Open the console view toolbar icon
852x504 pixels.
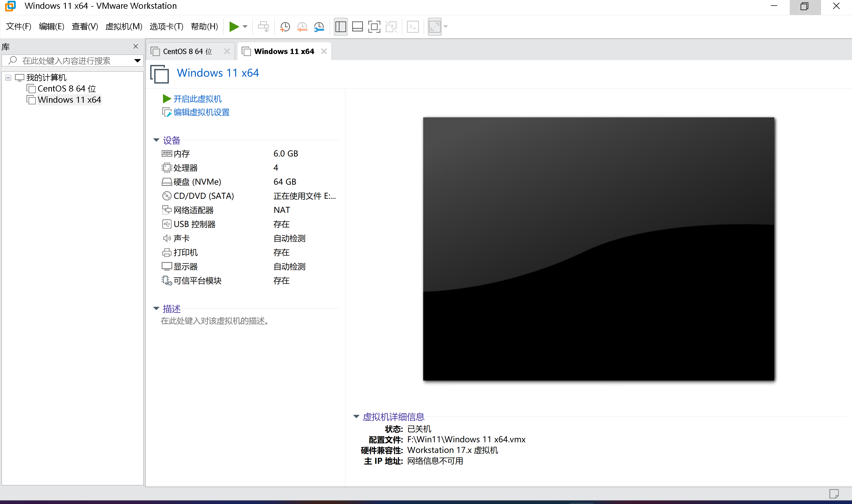(x=413, y=27)
